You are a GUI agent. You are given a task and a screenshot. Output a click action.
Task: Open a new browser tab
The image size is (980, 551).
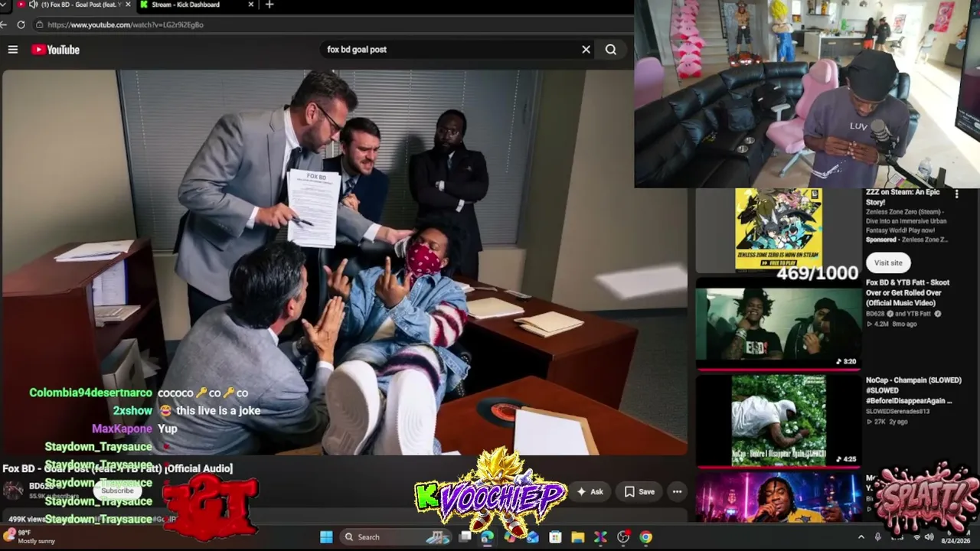(x=269, y=5)
